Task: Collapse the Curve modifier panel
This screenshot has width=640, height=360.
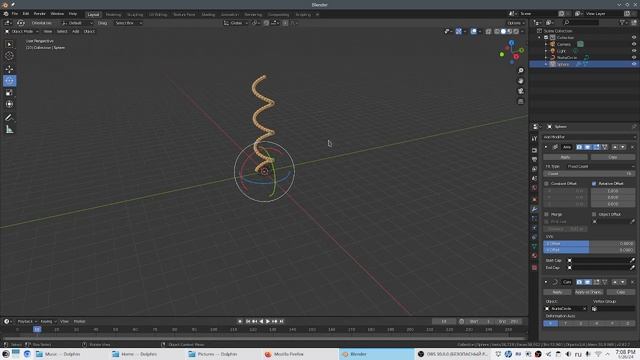Action: (x=546, y=282)
